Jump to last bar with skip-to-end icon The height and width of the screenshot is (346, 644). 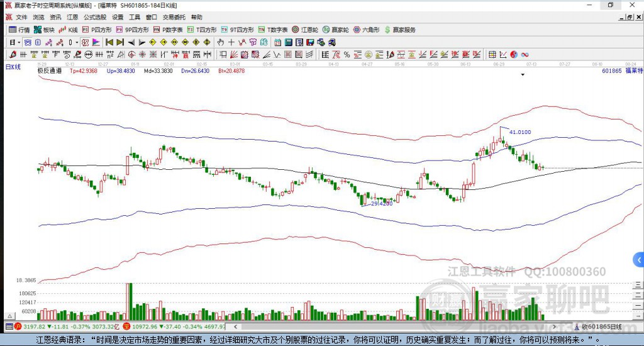tap(120, 42)
